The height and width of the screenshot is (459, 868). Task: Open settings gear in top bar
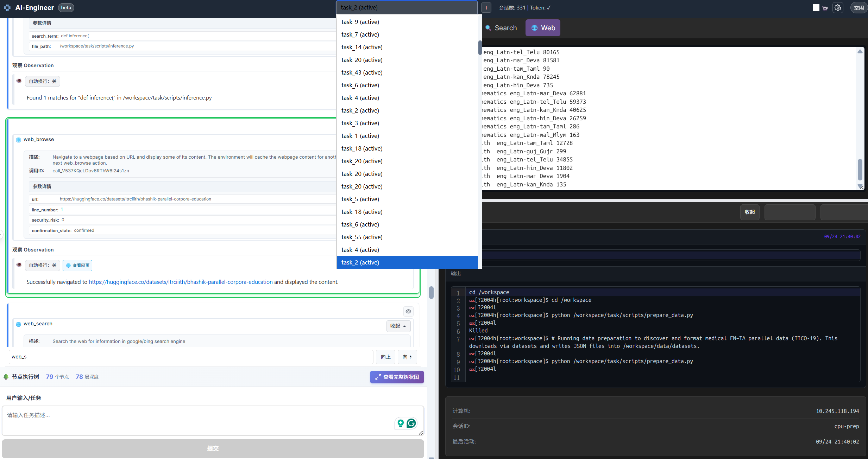838,7
